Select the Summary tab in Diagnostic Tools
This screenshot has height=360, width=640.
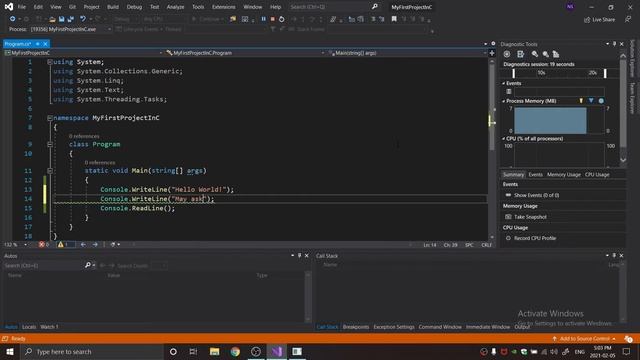coord(513,175)
